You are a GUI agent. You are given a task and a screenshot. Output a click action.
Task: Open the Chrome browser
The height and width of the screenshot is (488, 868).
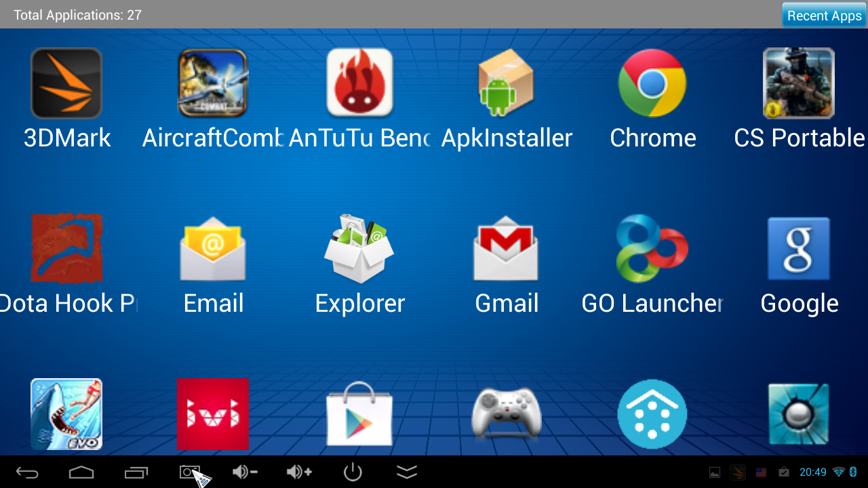click(652, 83)
